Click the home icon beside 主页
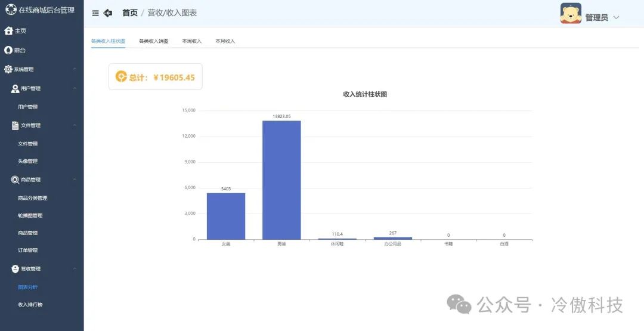The height and width of the screenshot is (331, 644). tap(8, 31)
